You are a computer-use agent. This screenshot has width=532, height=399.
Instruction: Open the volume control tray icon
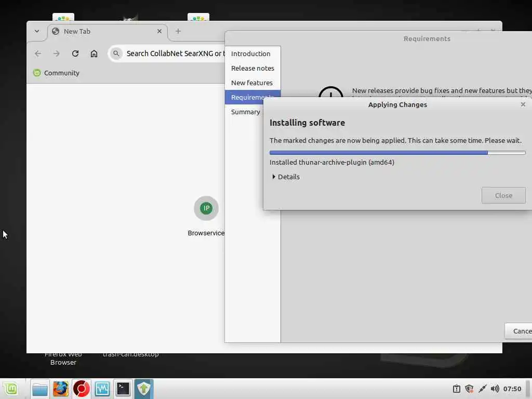(495, 389)
